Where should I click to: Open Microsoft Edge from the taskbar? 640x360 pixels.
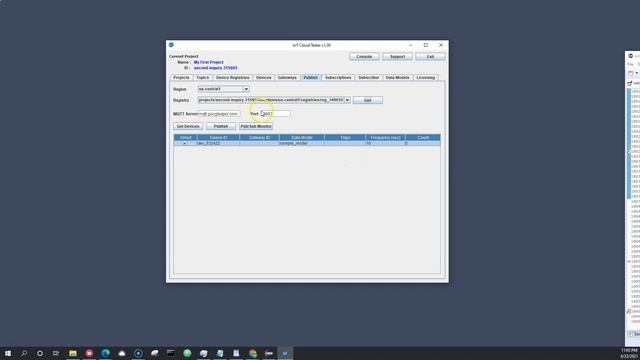(105, 353)
